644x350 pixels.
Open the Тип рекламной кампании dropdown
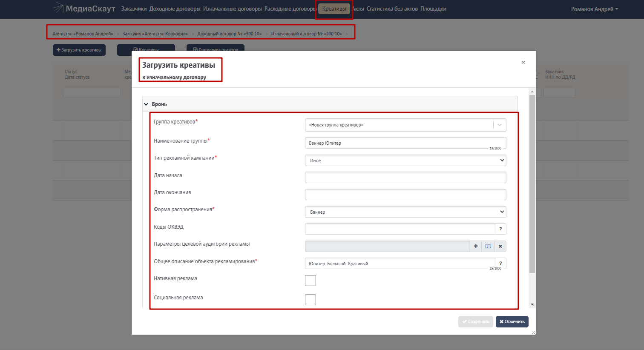(x=405, y=161)
